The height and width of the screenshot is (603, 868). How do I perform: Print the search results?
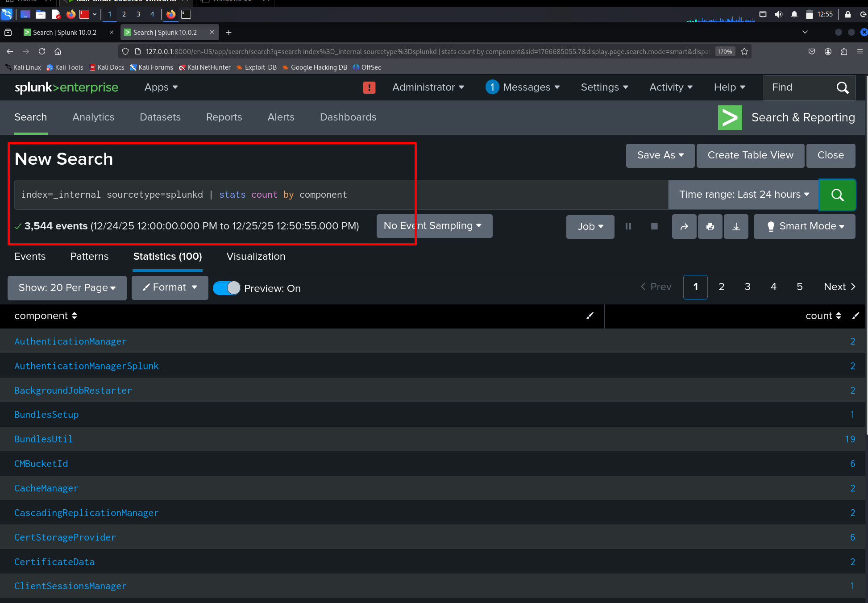click(710, 226)
